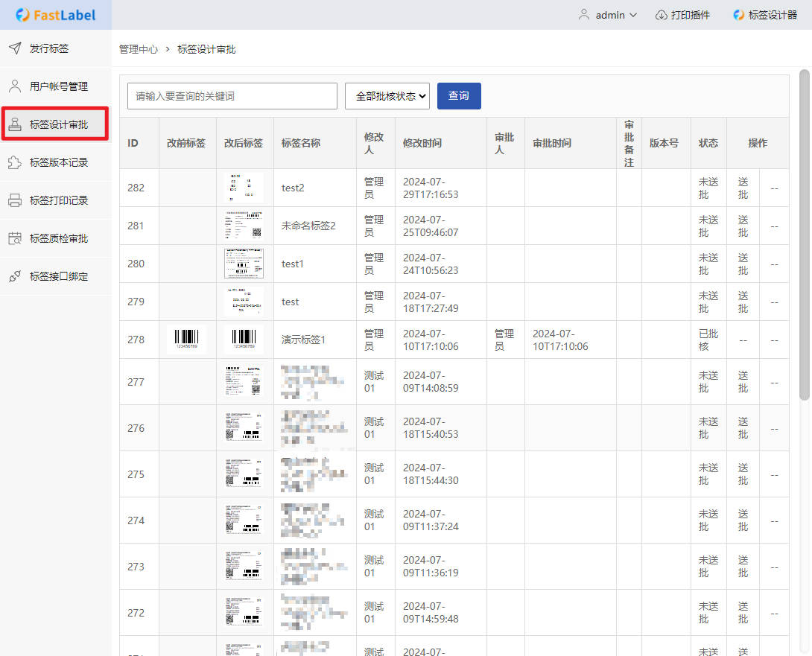Click the puzzle icon beside 标签版本记录

15,162
